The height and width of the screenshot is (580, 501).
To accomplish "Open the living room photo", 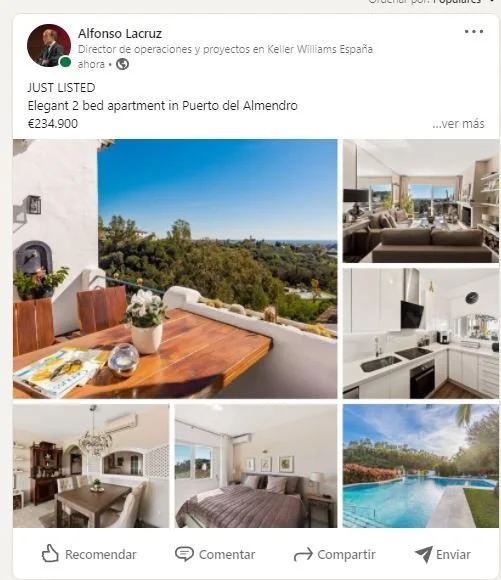I will click(421, 201).
